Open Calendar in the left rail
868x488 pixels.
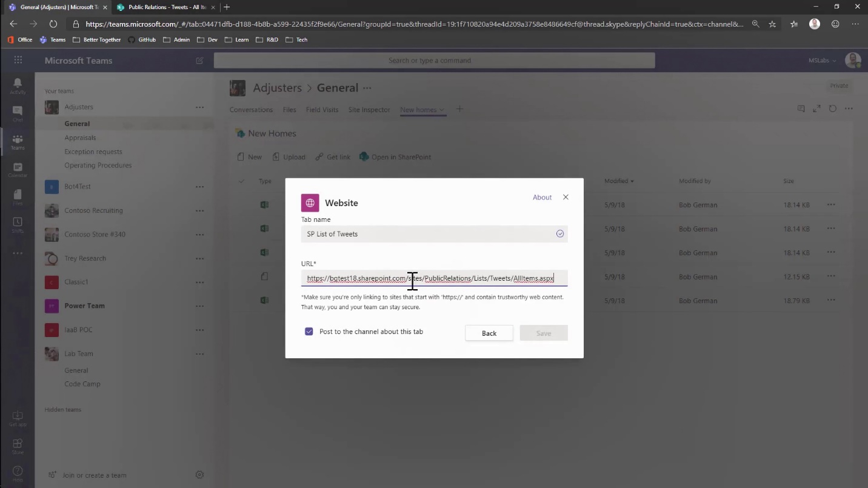18,170
